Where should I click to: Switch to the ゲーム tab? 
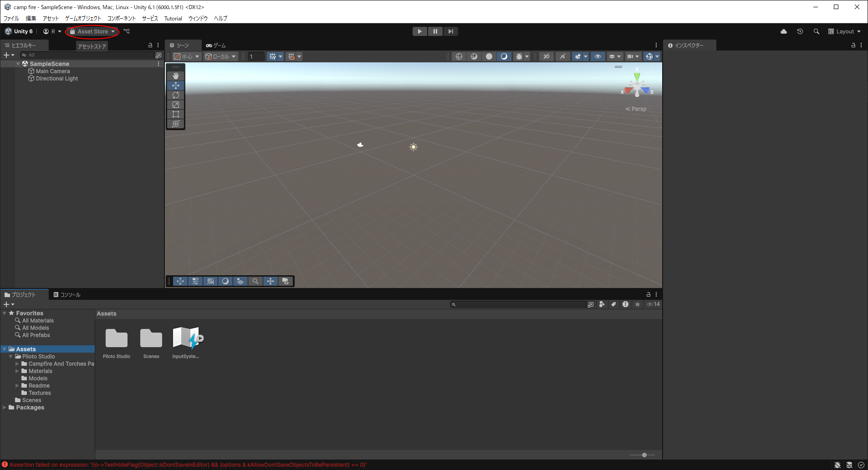[216, 45]
